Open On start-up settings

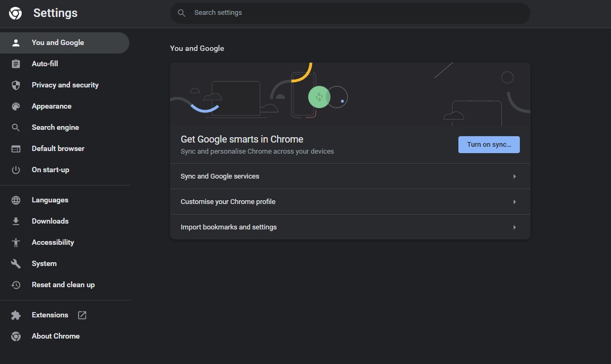[65, 170]
